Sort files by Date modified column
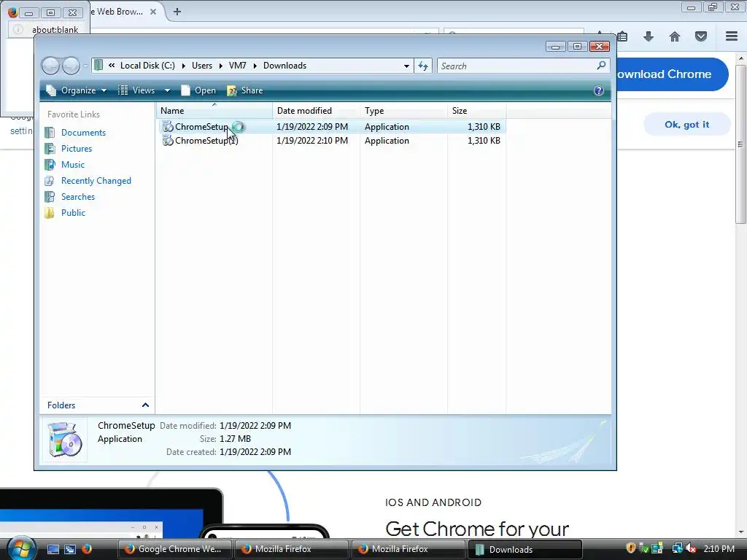This screenshot has width=747, height=560. coord(316,111)
